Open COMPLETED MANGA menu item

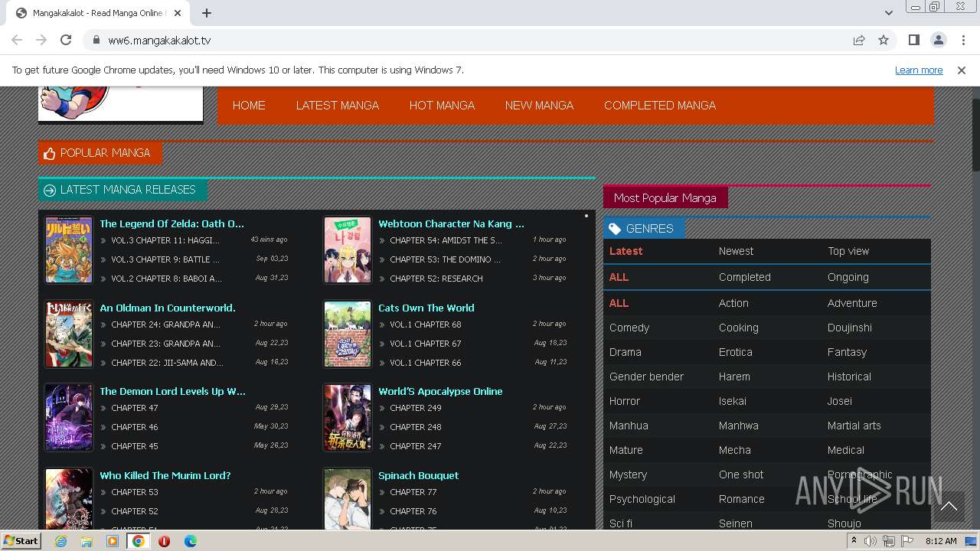660,106
